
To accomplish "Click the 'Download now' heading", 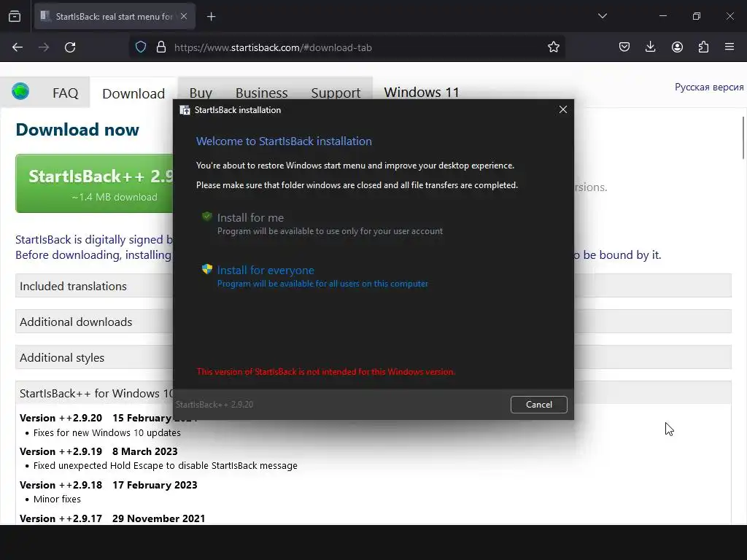I will 77,130.
